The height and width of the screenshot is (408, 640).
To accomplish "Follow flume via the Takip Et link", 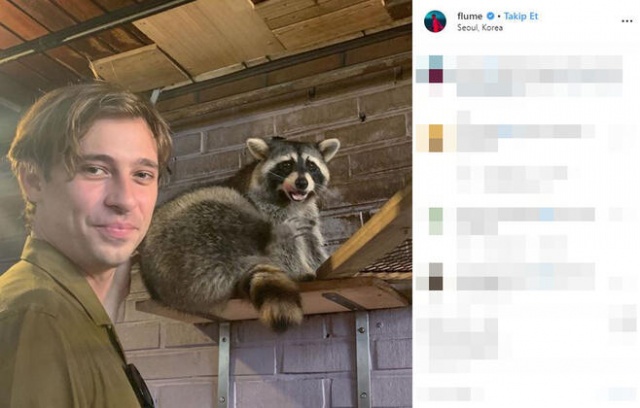I will (x=521, y=16).
